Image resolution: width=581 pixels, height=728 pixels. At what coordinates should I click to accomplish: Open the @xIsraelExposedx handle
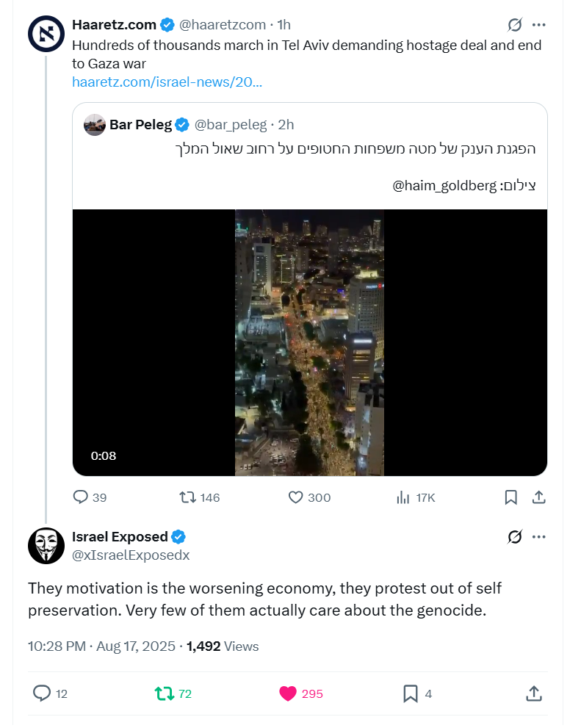[131, 555]
